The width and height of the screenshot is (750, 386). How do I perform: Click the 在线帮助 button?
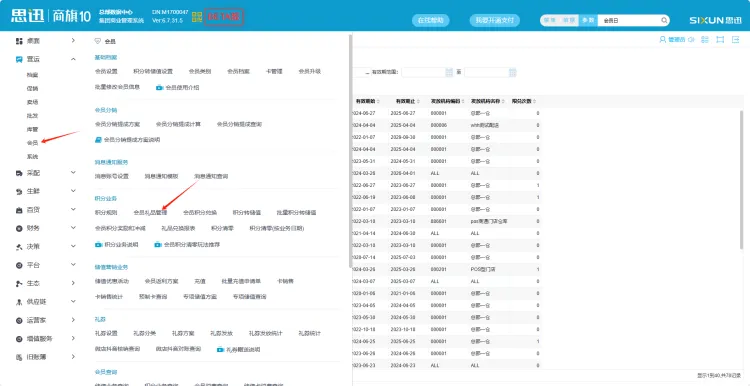click(x=430, y=21)
